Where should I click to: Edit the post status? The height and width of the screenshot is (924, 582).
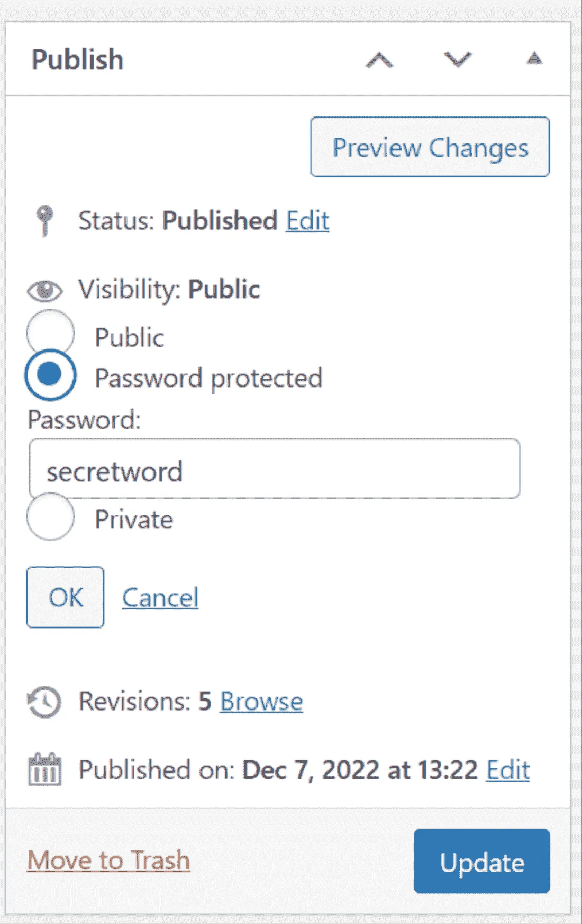point(307,220)
